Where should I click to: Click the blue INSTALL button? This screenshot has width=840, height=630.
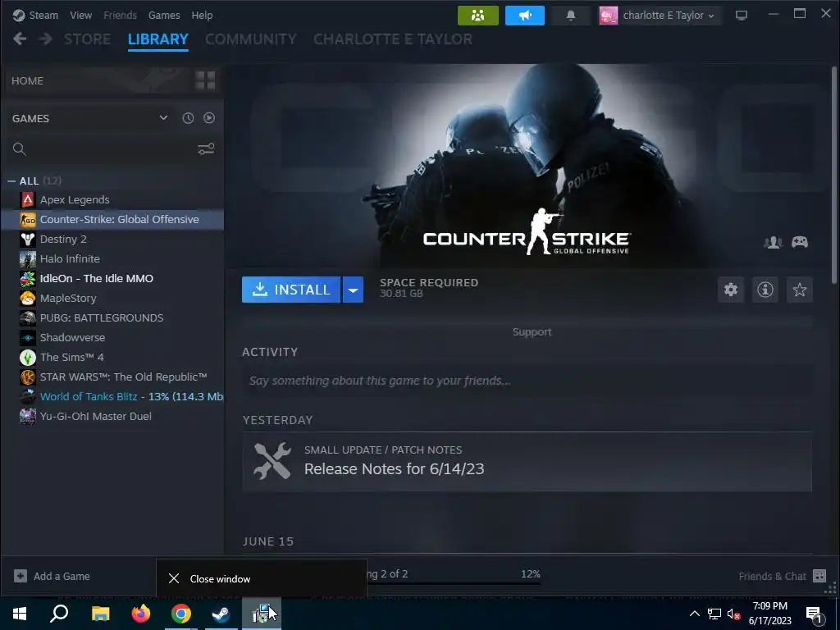(x=291, y=290)
